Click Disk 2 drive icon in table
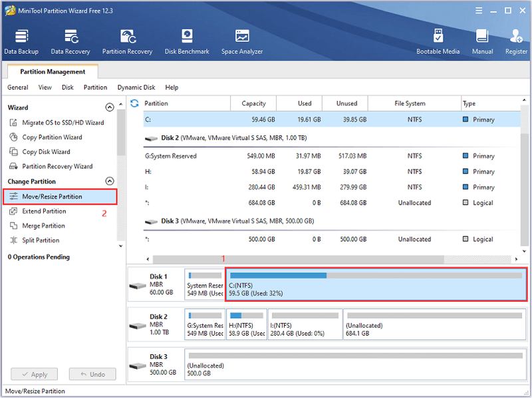Viewport: 532px width, 398px height. 152,139
